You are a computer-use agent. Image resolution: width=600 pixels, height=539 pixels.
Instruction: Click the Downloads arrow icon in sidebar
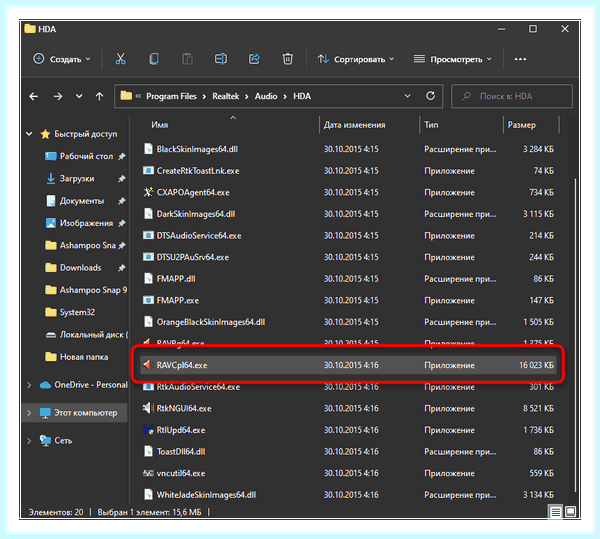(51, 178)
